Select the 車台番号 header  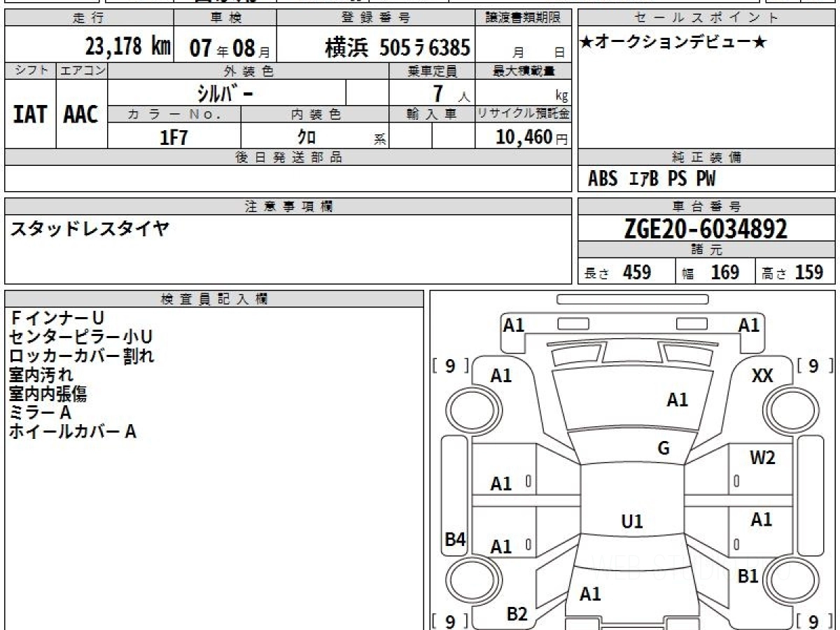click(x=706, y=206)
